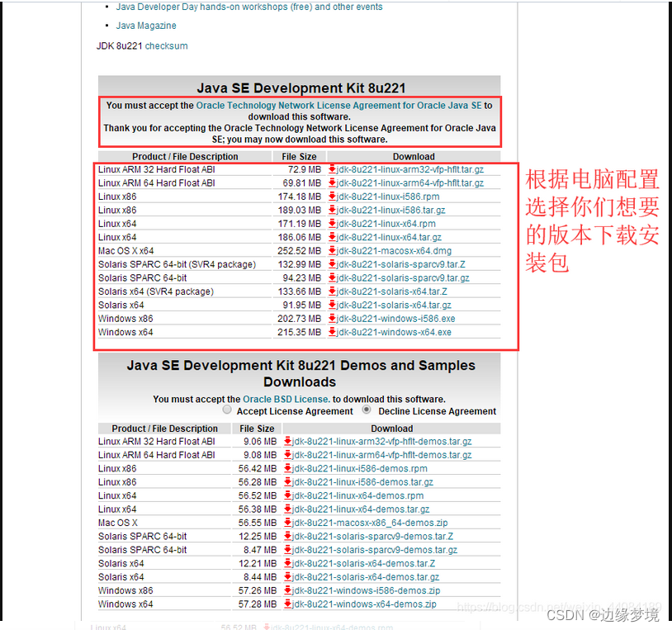This screenshot has height=630, width=672.
Task: Click the '57.28 MB' file size cell
Action: 258,604
